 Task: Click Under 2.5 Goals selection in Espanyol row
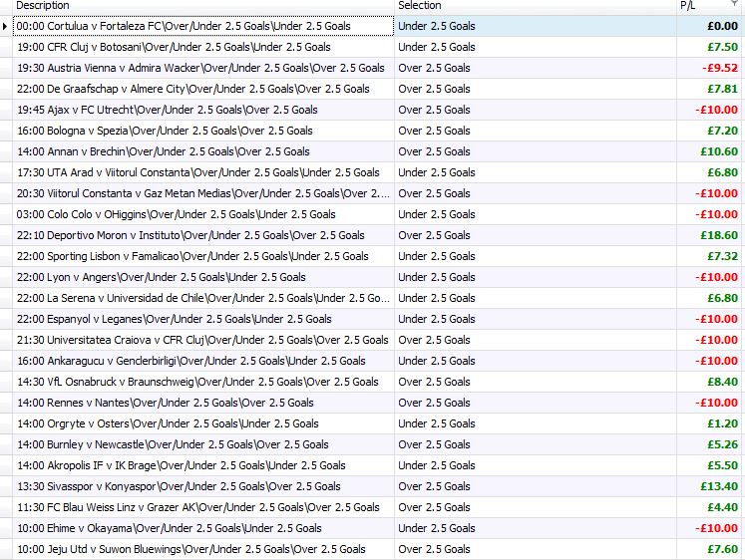pyautogui.click(x=437, y=319)
